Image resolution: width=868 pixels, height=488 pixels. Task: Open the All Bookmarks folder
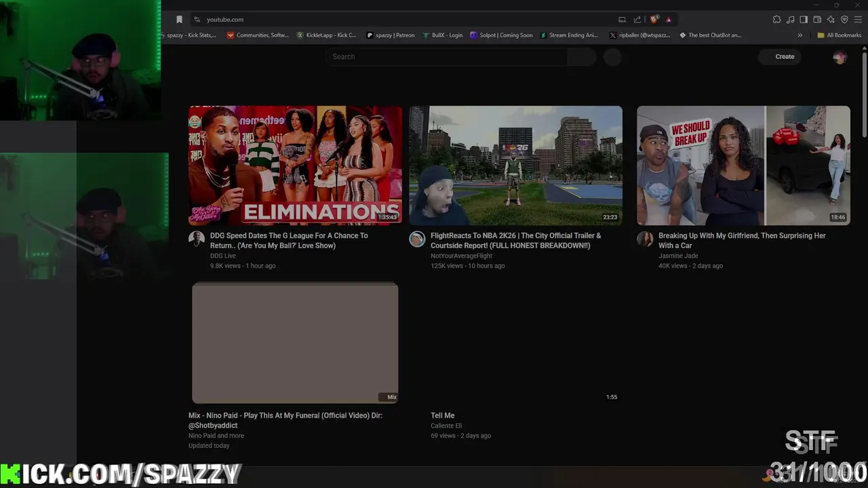[839, 35]
